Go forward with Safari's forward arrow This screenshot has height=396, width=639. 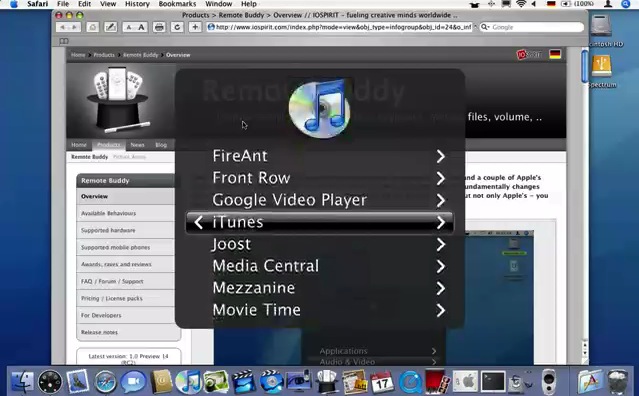click(x=75, y=27)
